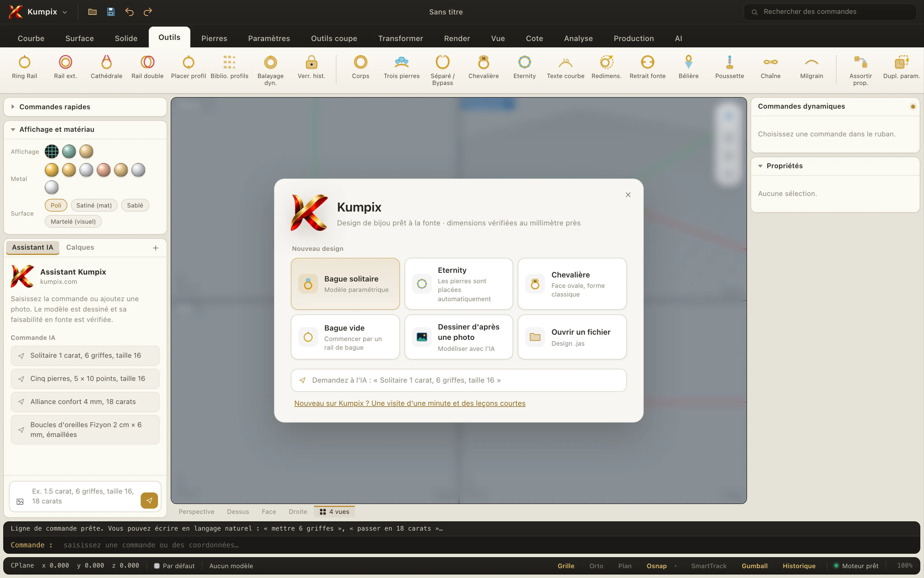Select the Satiné (mat) surface finish

[x=94, y=205]
